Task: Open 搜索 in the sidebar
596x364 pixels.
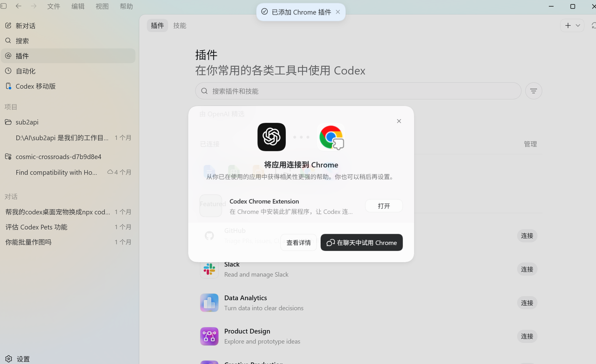Action: (68, 41)
